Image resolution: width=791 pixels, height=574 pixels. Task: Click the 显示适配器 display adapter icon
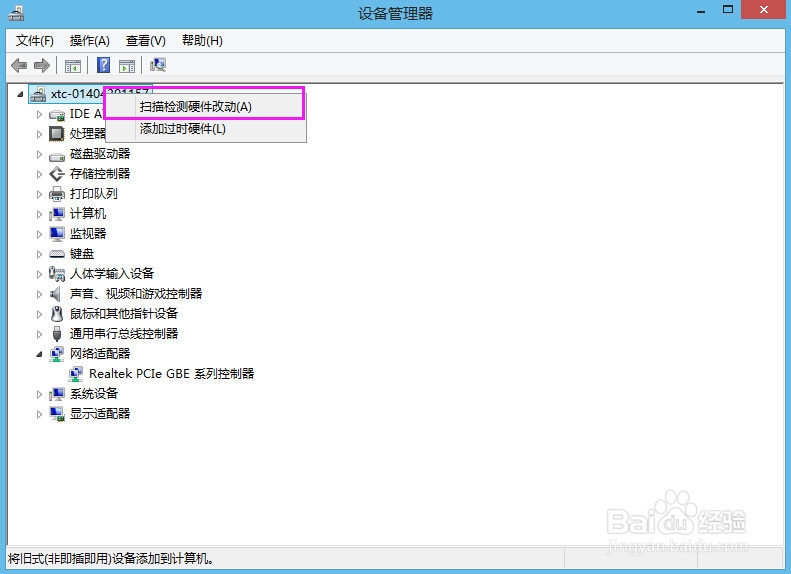(57, 414)
